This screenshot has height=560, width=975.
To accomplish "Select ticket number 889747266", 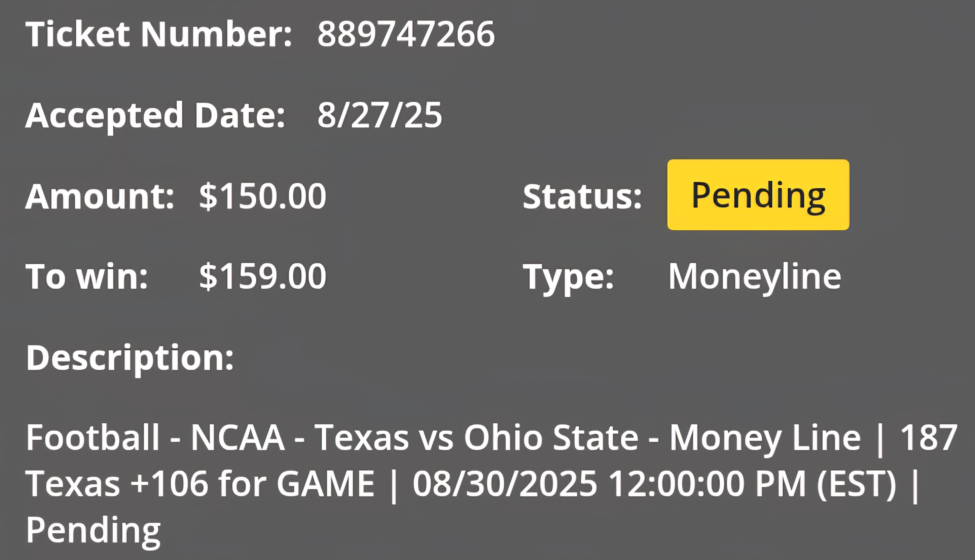I will coord(406,34).
